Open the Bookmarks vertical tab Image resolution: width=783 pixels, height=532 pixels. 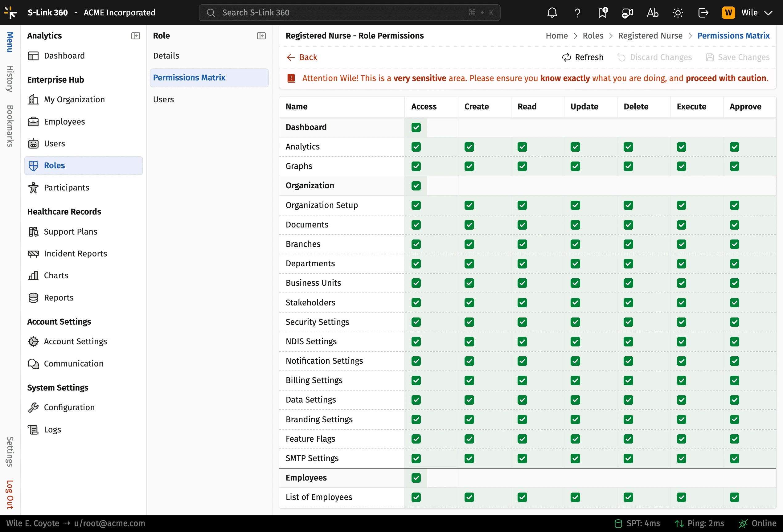(10, 126)
